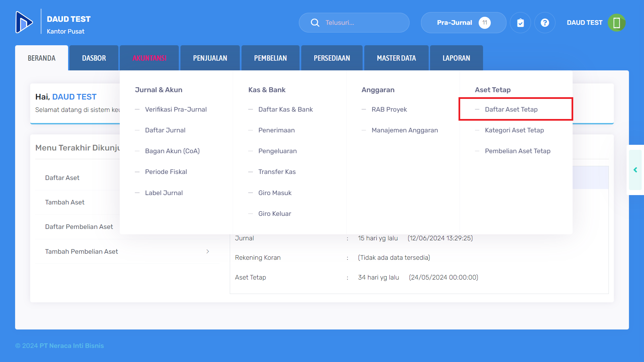Open recent menu Tambah Aset
The image size is (644, 362).
point(65,202)
